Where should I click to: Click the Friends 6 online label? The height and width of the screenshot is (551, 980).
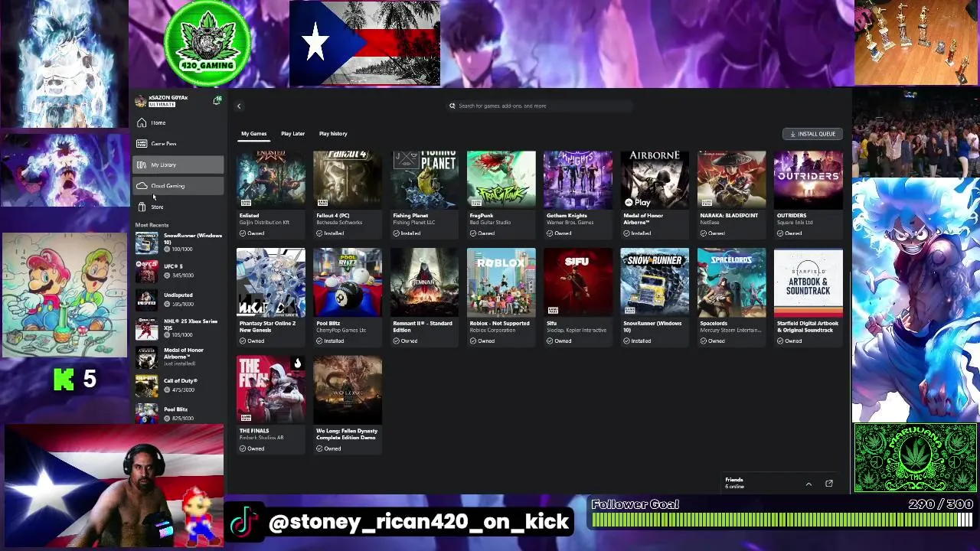[734, 483]
